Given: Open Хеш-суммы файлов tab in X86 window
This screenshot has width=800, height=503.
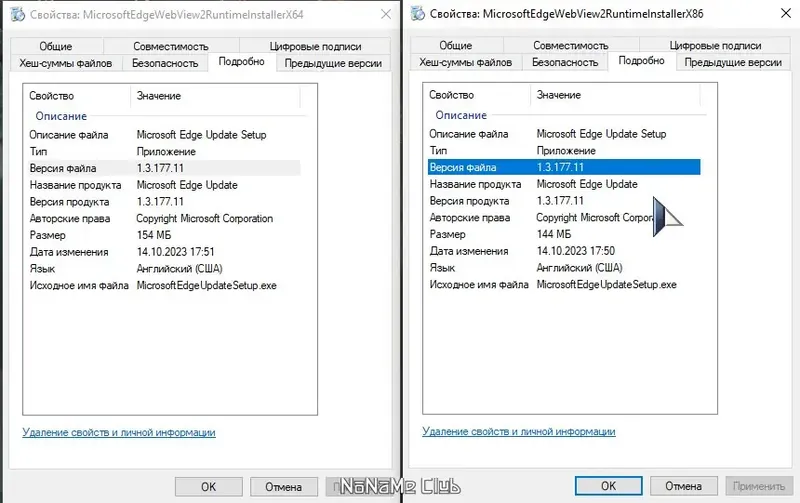Looking at the screenshot, I should pos(466,62).
